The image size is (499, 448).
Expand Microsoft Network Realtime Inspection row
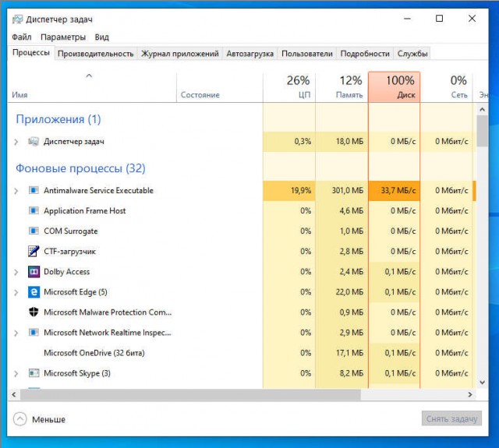[16, 333]
